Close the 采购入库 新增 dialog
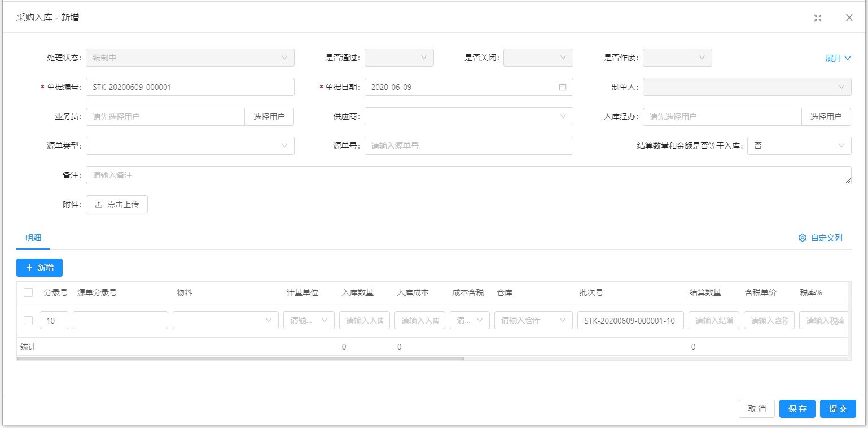 pyautogui.click(x=849, y=18)
